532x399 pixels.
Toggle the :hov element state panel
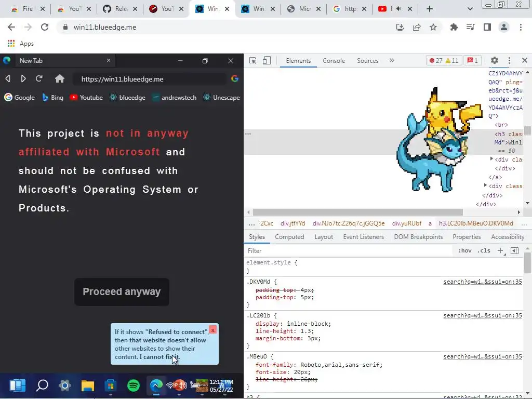[x=465, y=251]
